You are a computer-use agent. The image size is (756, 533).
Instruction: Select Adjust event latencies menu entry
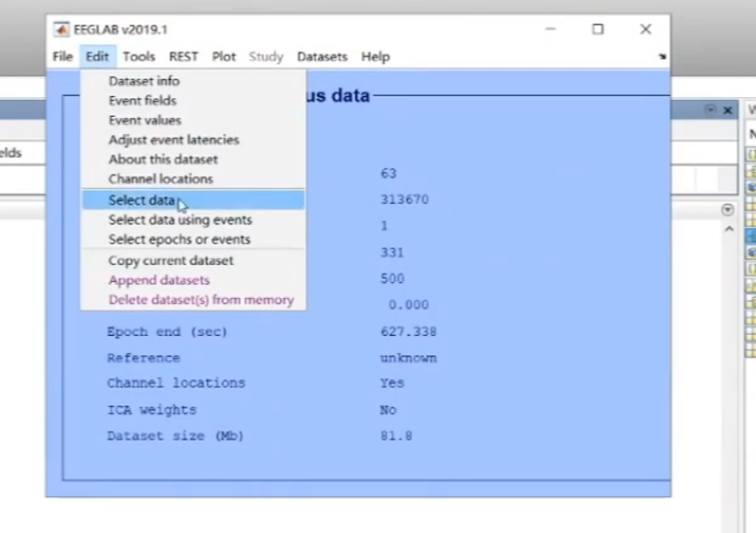pyautogui.click(x=174, y=140)
